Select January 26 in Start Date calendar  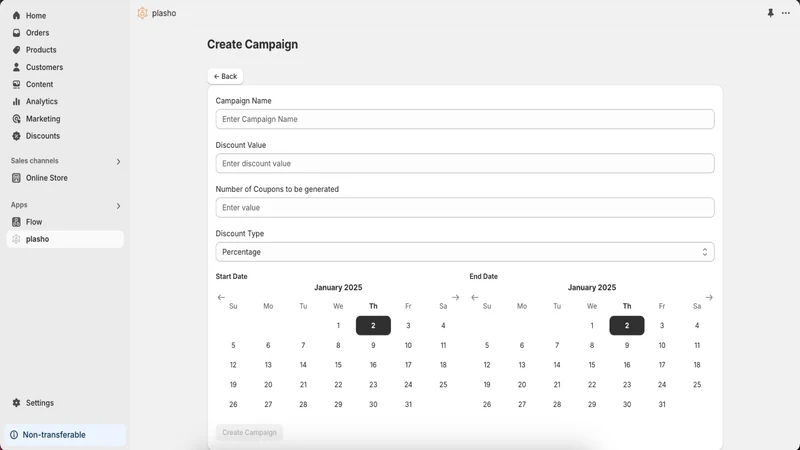pyautogui.click(x=233, y=404)
